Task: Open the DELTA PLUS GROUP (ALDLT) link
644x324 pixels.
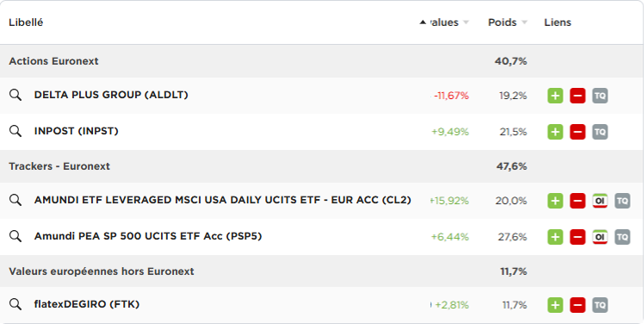Action: pos(111,95)
